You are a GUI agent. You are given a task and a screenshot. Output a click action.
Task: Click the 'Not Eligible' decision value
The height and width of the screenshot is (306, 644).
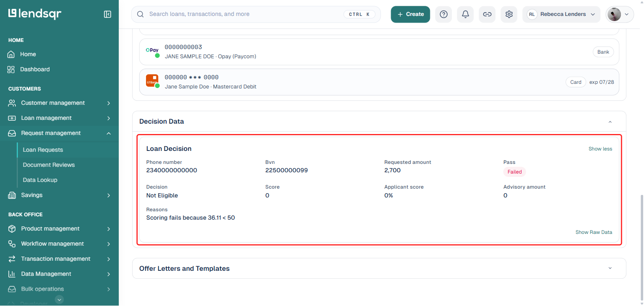point(162,195)
